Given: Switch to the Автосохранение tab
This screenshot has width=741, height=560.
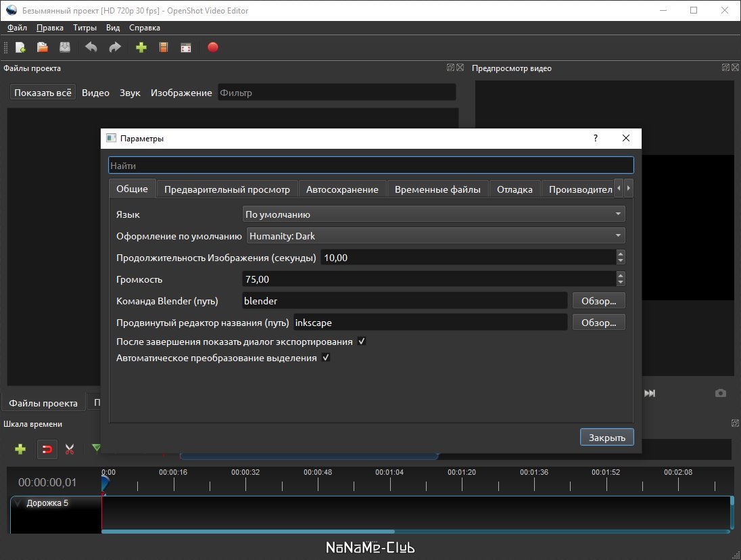Looking at the screenshot, I should 342,189.
